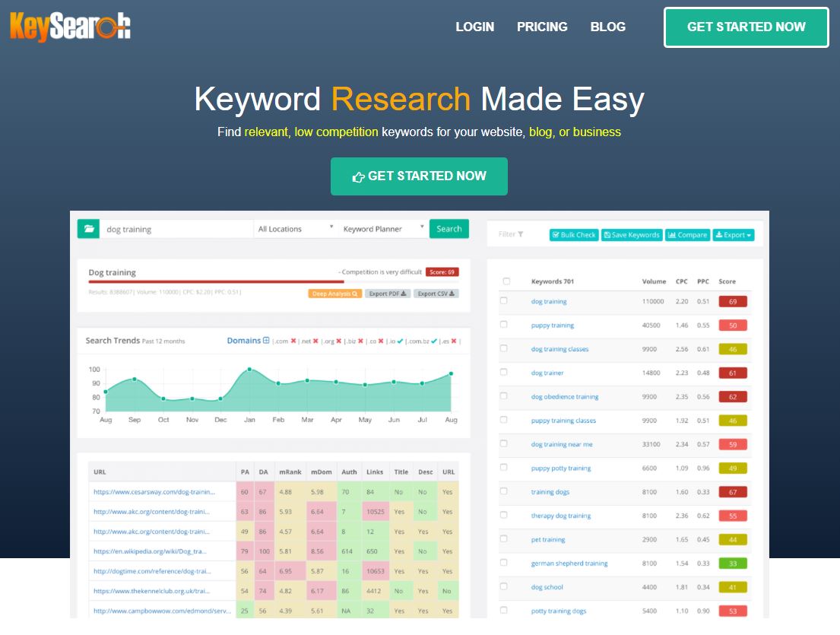
Task: Click the red X next to .es
Action: pyautogui.click(x=454, y=341)
